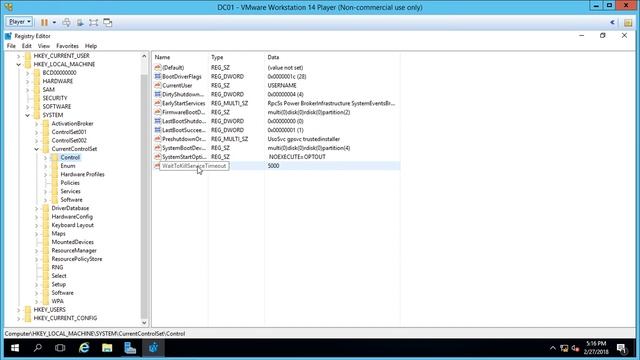The image size is (640, 360).
Task: Select the Setup key
Action: click(x=58, y=284)
